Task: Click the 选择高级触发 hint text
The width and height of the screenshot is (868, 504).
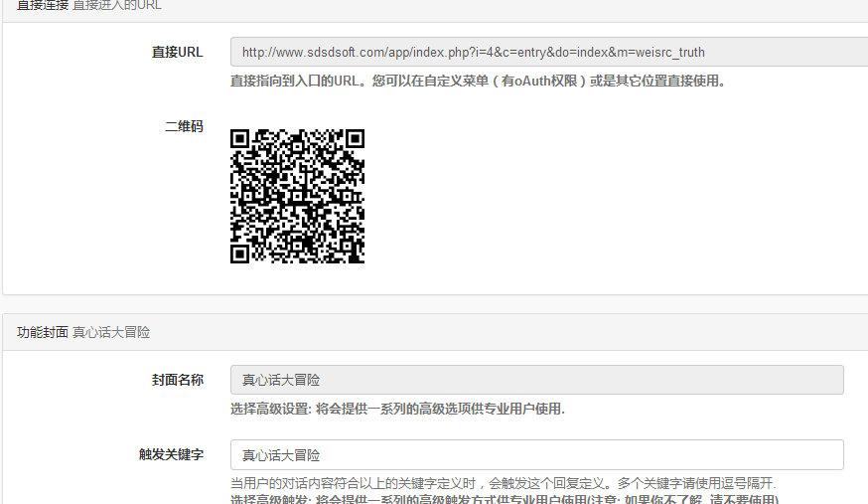Action: click(x=505, y=498)
